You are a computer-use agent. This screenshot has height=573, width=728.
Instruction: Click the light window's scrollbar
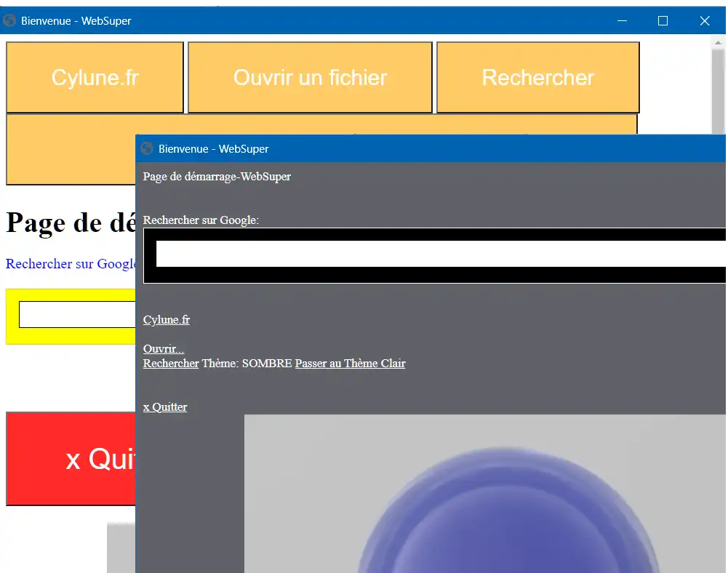[x=718, y=91]
